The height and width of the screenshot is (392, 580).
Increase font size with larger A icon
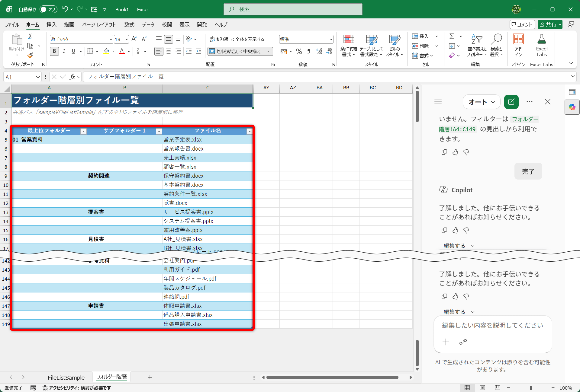pos(134,39)
